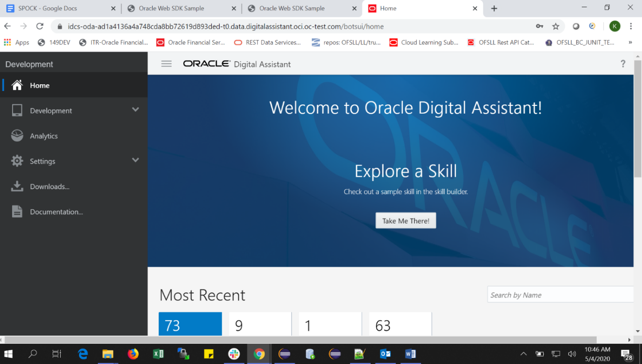Click the Downloads icon in sidebar
This screenshot has height=364, width=642.
coord(17,186)
